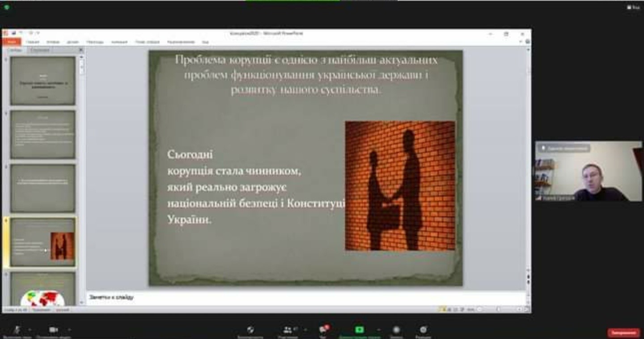Switch to the View ribbon tab
Screen dimensions: 644x339
click(x=205, y=42)
